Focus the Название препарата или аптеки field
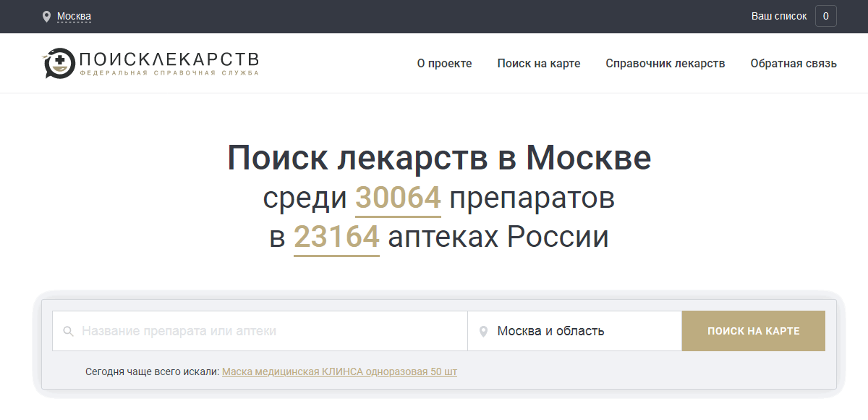This screenshot has width=868, height=420. point(260,331)
